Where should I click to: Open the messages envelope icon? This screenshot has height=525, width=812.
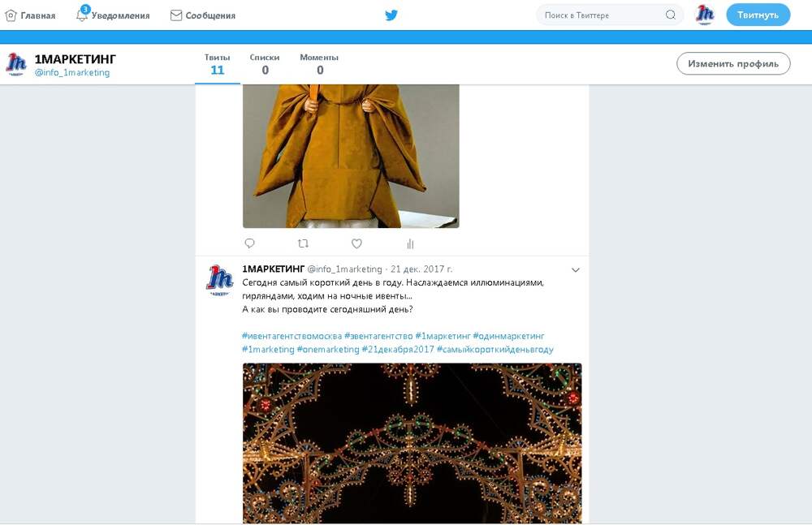pyautogui.click(x=176, y=15)
